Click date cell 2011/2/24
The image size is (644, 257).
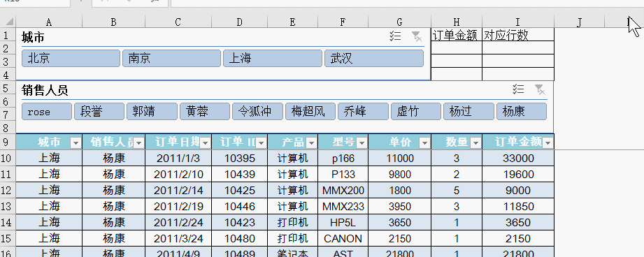(x=178, y=222)
